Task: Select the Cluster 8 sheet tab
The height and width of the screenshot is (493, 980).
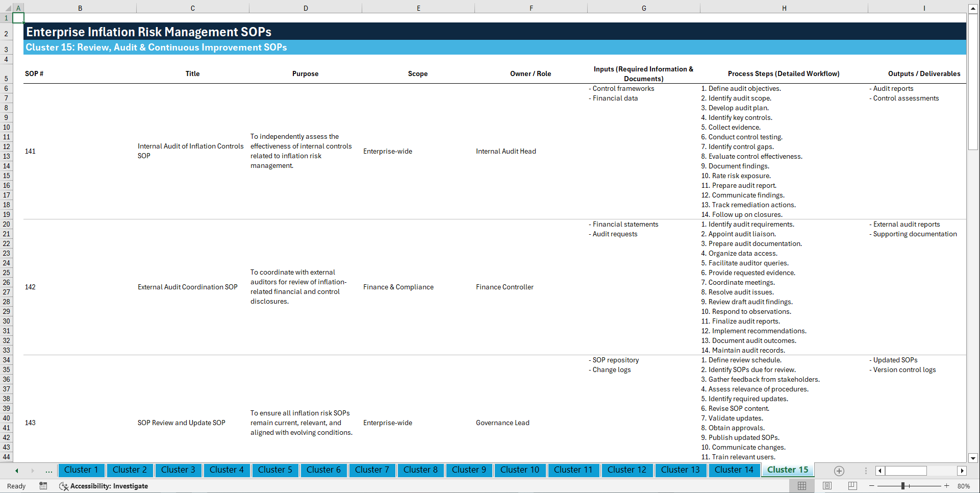Action: click(x=420, y=470)
